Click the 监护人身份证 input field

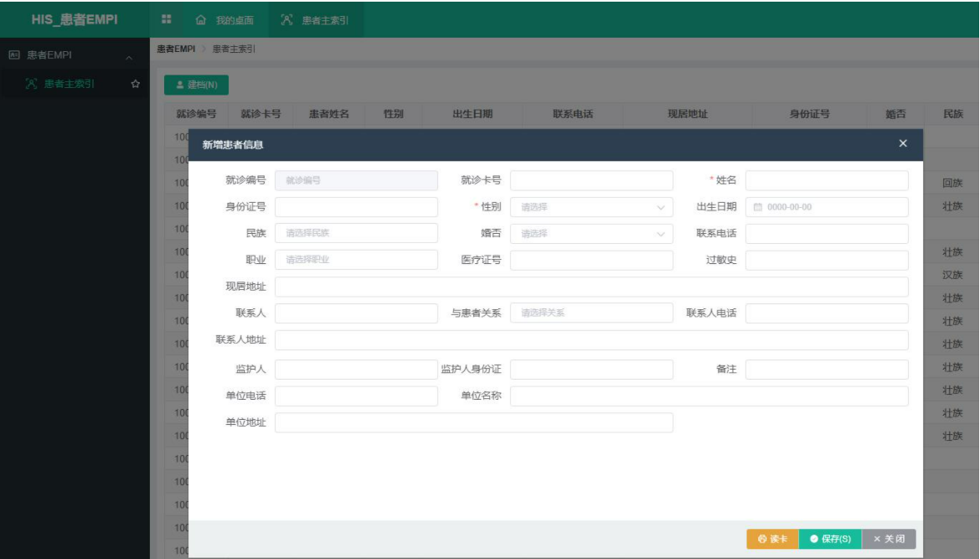(591, 369)
